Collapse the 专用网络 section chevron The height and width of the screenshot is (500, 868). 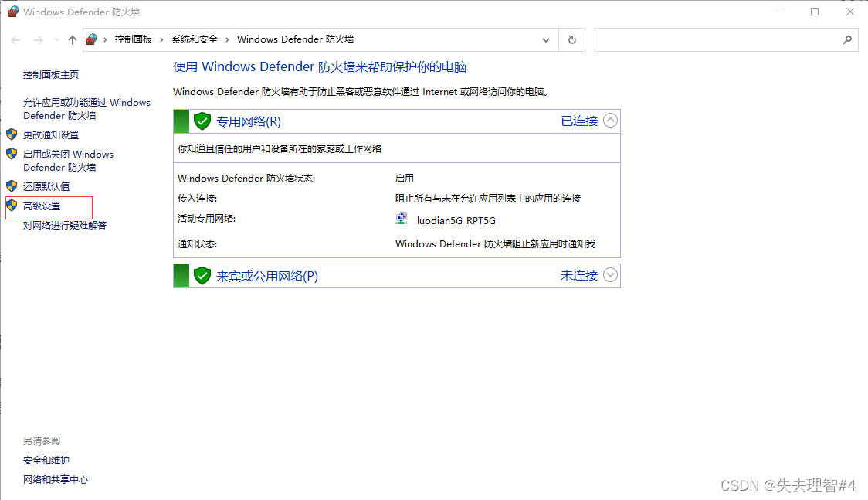pyautogui.click(x=610, y=121)
